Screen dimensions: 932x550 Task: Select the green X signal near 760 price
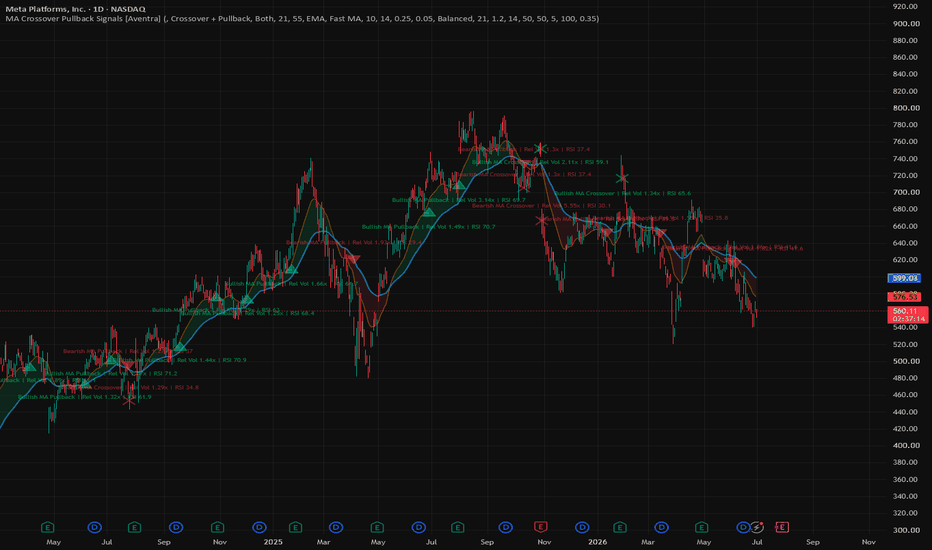pos(540,149)
